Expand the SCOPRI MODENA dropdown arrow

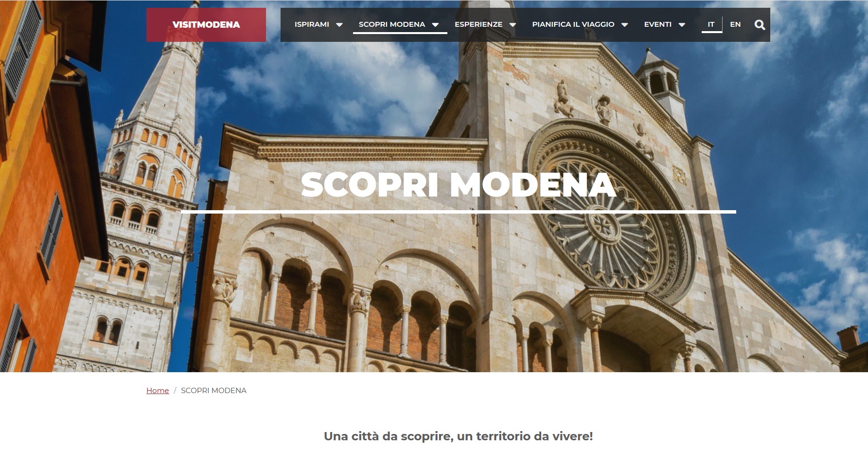click(x=436, y=25)
